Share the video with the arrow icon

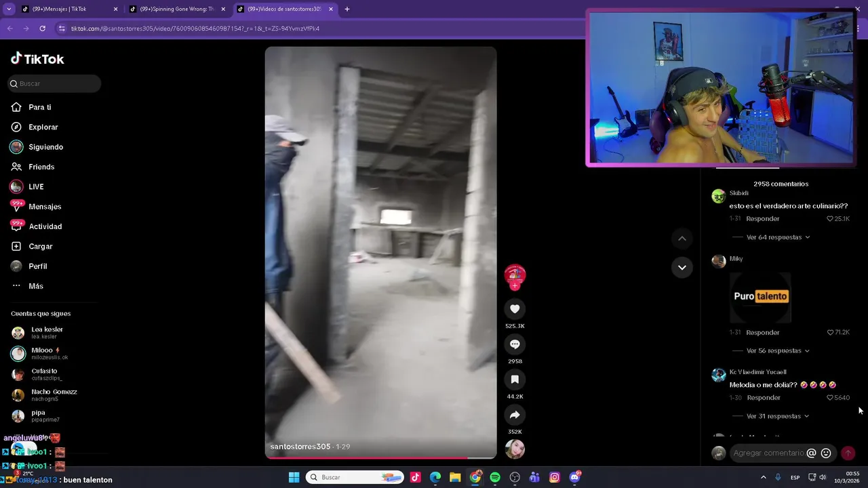click(x=515, y=415)
